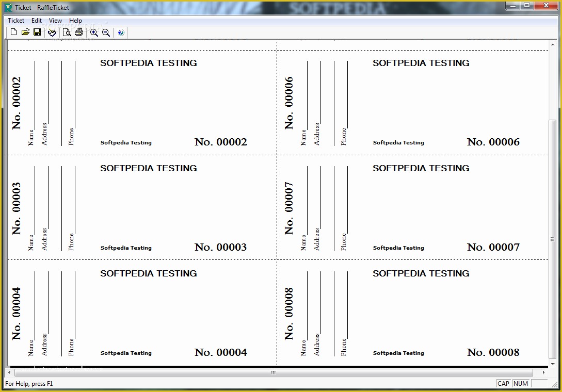Save the ticket with the floppy disk icon
Screen dimensions: 562x392
[37, 32]
